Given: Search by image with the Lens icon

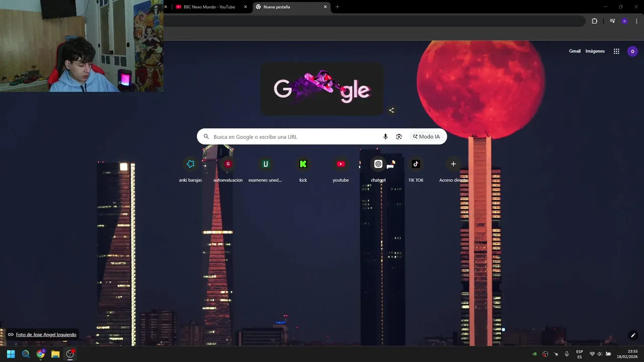Looking at the screenshot, I should 399,137.
